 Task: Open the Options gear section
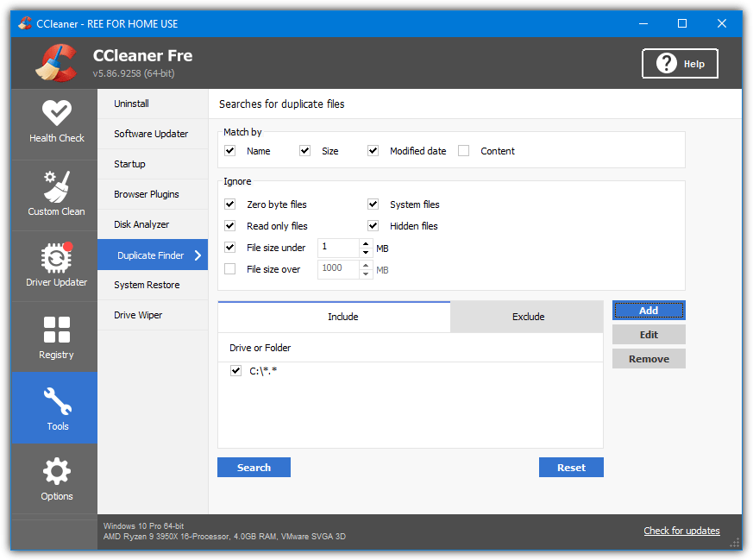(57, 479)
